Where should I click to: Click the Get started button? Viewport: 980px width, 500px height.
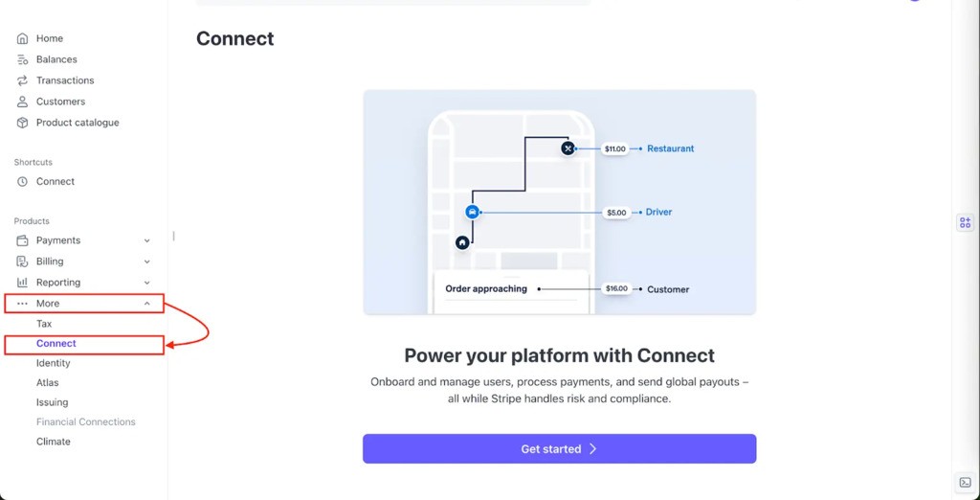tap(559, 448)
